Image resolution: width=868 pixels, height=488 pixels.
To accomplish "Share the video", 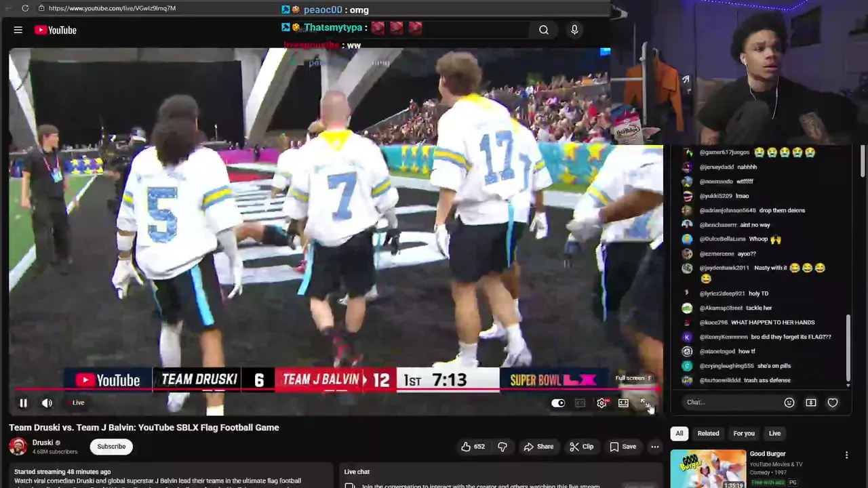I will pyautogui.click(x=538, y=447).
